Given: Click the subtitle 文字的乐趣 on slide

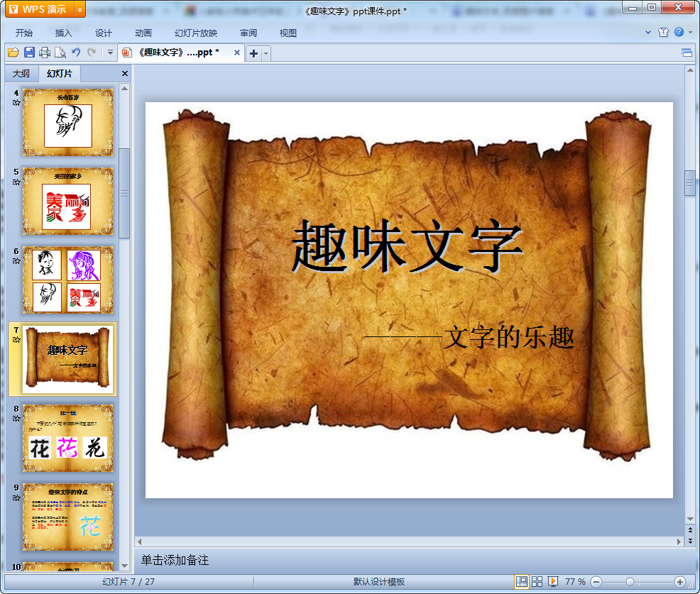Looking at the screenshot, I should tap(509, 337).
